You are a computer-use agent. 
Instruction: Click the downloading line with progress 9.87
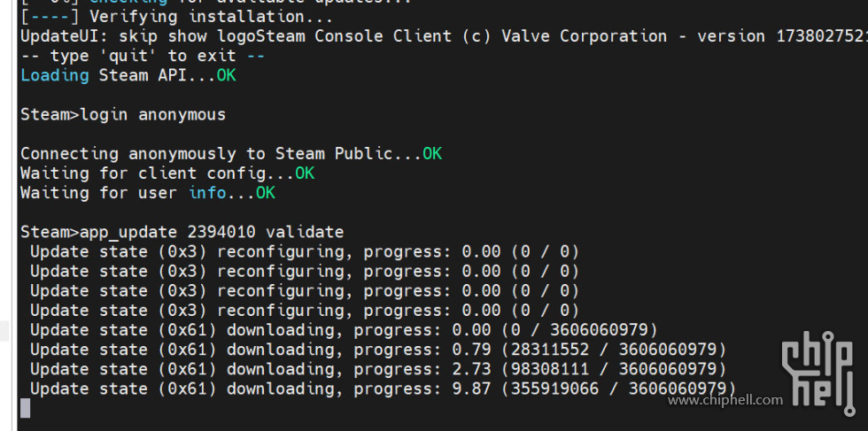383,389
